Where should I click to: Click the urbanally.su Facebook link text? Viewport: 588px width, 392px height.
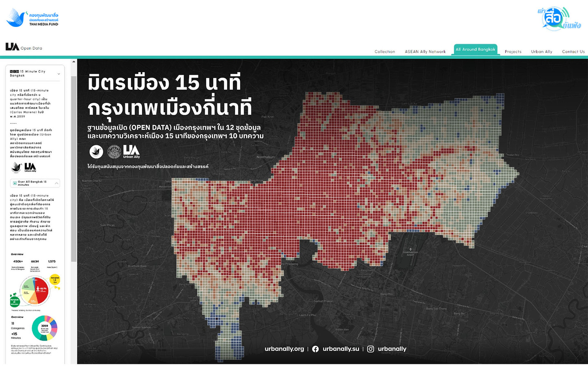pyautogui.click(x=341, y=349)
